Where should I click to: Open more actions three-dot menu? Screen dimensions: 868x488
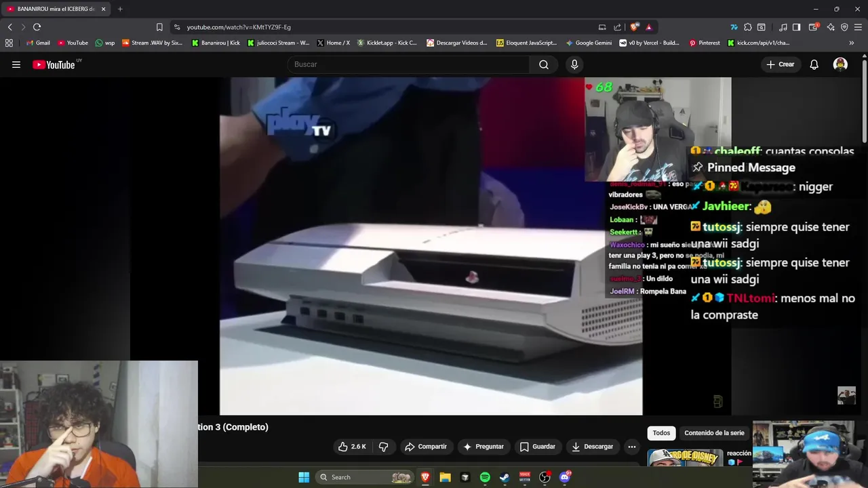(632, 447)
